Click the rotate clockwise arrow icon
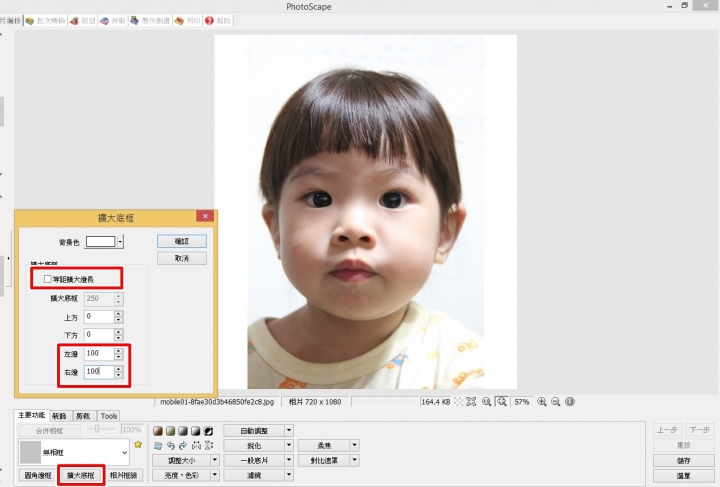Screen dimensions: 720x487 183,445
